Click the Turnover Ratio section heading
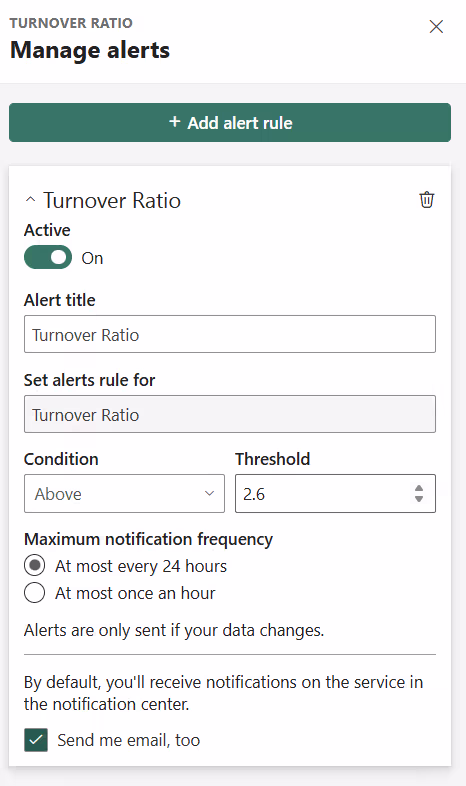Image resolution: width=466 pixels, height=786 pixels. pos(112,201)
